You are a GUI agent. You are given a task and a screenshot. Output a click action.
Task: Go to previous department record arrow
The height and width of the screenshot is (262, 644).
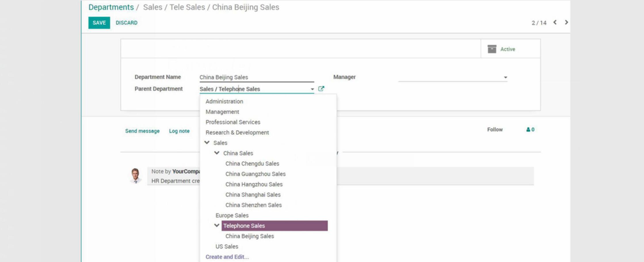point(555,22)
